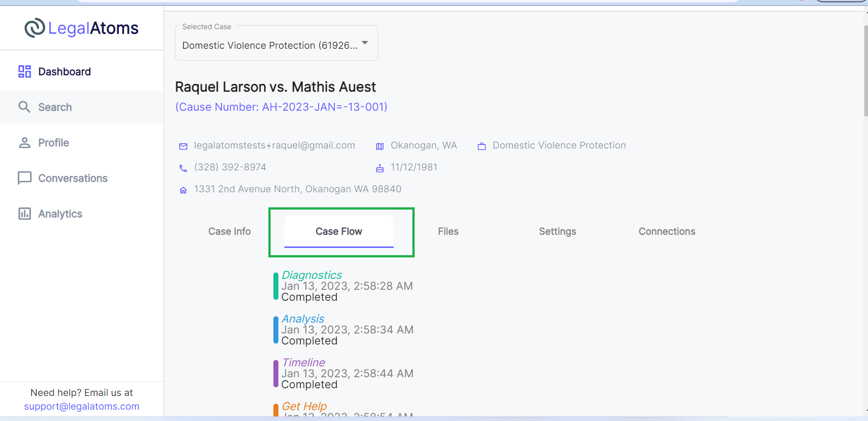Viewport: 868px width, 421px height.
Task: Click the Domestic Violence Protection case type text
Action: tap(559, 145)
